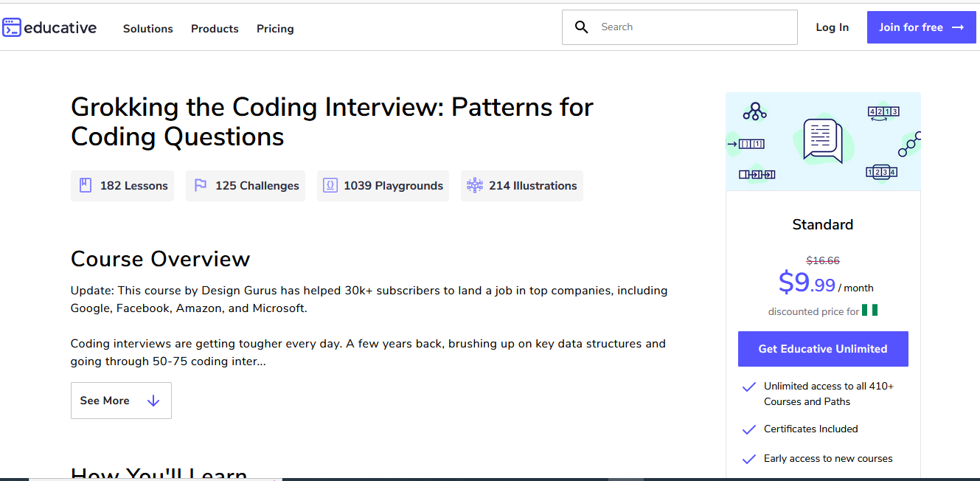Open the Pricing page
The width and height of the screenshot is (980, 481).
pyautogui.click(x=275, y=29)
